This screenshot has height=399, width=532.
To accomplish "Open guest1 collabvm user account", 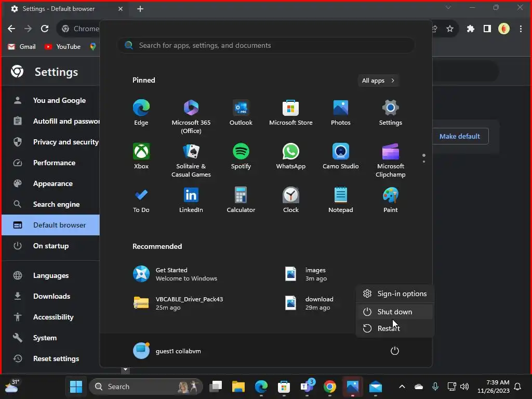I will (x=167, y=351).
